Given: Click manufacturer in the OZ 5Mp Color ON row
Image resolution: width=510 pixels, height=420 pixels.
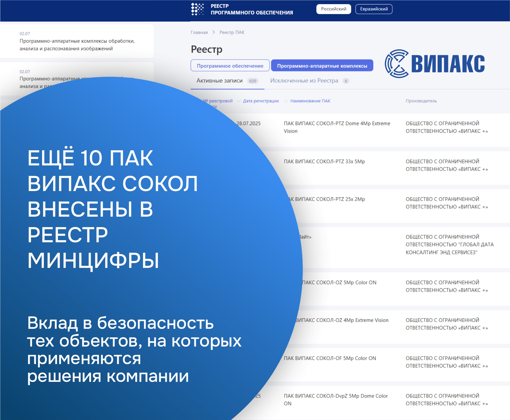Looking at the screenshot, I should pos(447,286).
